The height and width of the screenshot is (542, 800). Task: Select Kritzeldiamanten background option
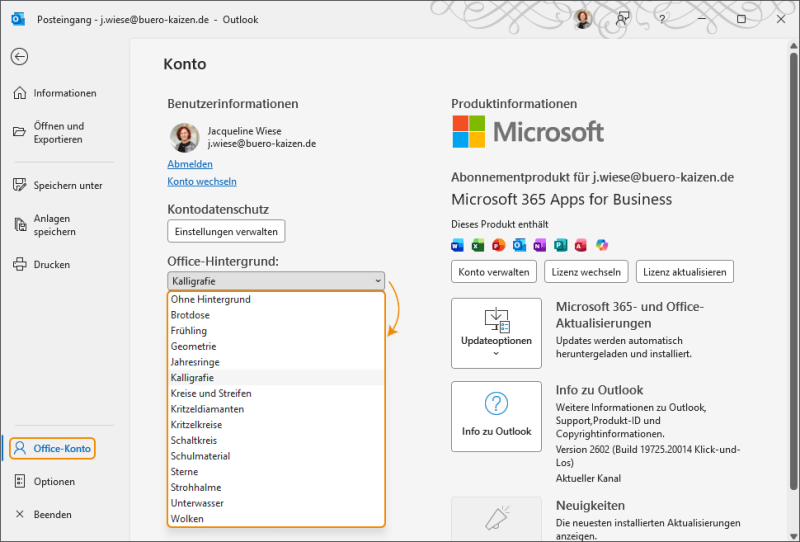pyautogui.click(x=276, y=409)
